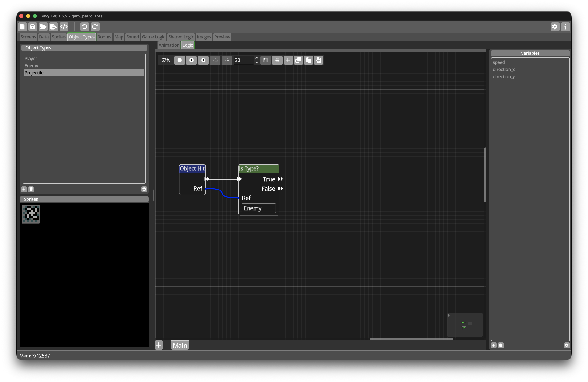Image resolution: width=588 pixels, height=382 pixels.
Task: Reset graph zoom to 100%
Action: (x=191, y=60)
